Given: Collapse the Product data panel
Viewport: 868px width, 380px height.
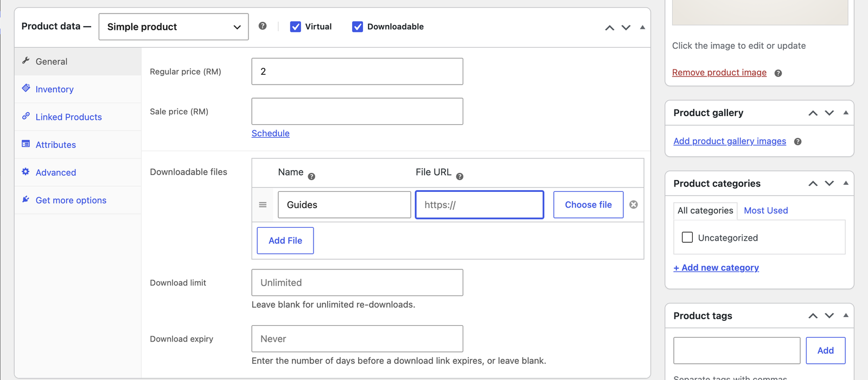Looking at the screenshot, I should [x=642, y=27].
